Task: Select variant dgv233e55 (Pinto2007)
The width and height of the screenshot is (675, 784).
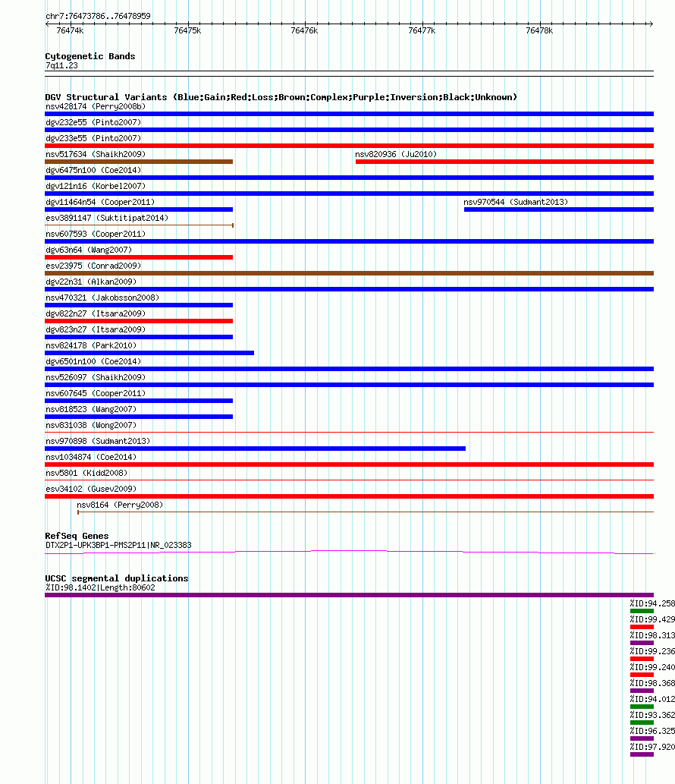Action: [x=93, y=138]
